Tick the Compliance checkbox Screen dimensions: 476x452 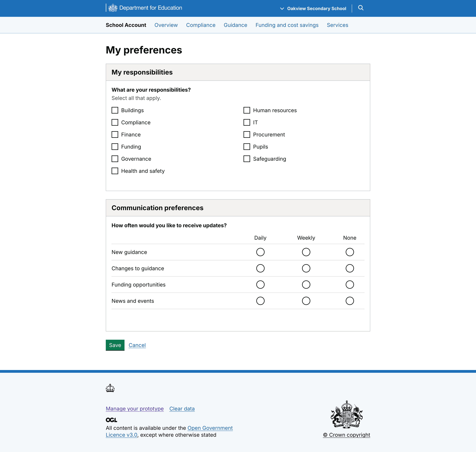[x=115, y=122]
